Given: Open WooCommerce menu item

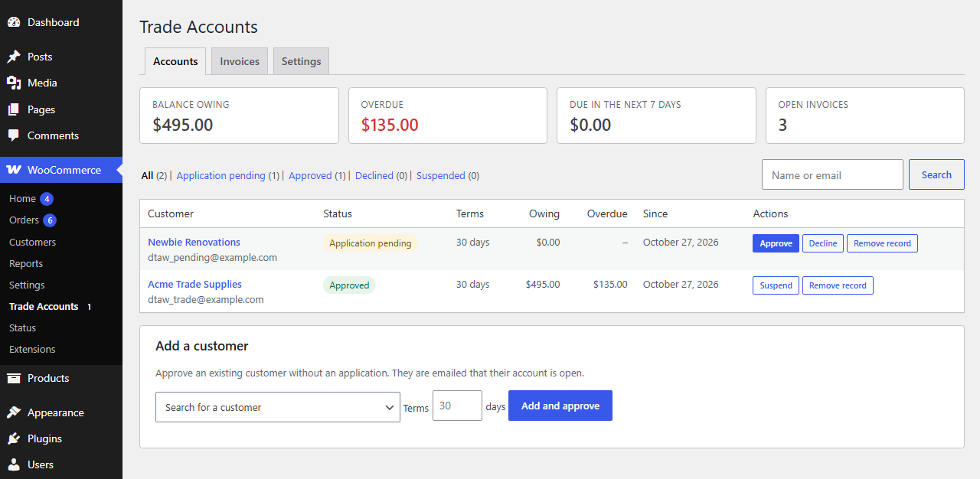Looking at the screenshot, I should 61,170.
